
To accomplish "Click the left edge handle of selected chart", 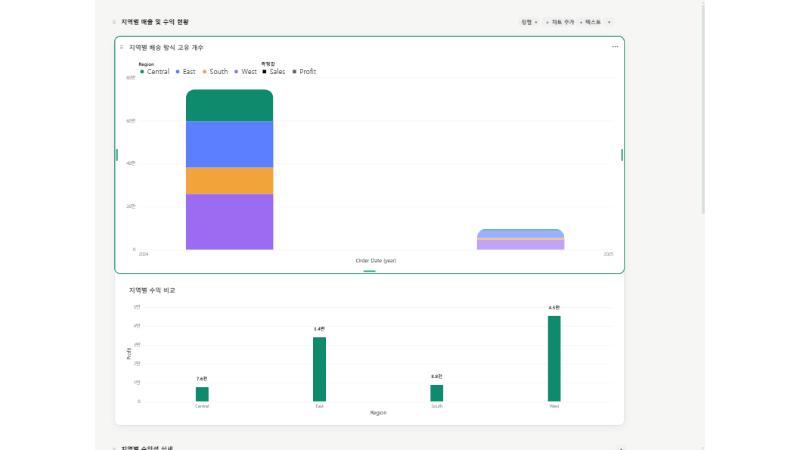I will (117, 155).
